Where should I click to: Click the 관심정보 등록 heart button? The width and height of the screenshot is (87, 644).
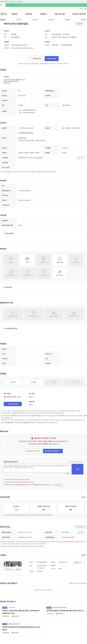click(x=36, y=58)
